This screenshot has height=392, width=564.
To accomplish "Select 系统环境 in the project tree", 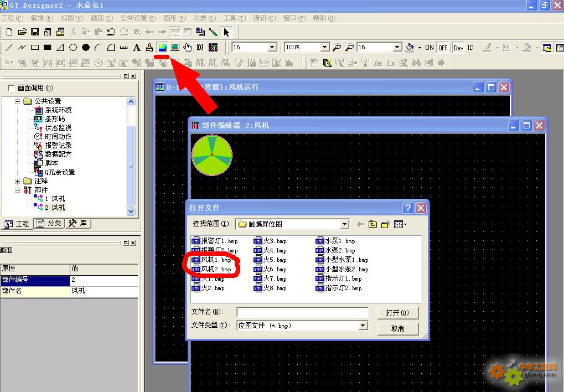I will click(53, 110).
